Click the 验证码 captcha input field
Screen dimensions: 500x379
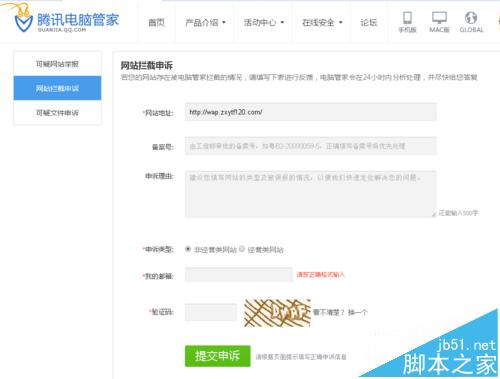tap(211, 312)
